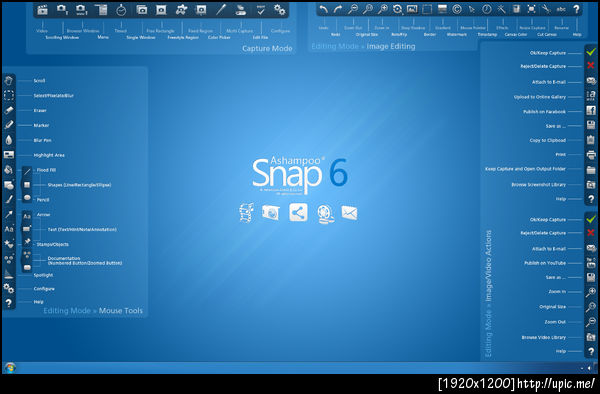Apply the Gradient icon
This screenshot has width=600, height=394.
[442, 9]
